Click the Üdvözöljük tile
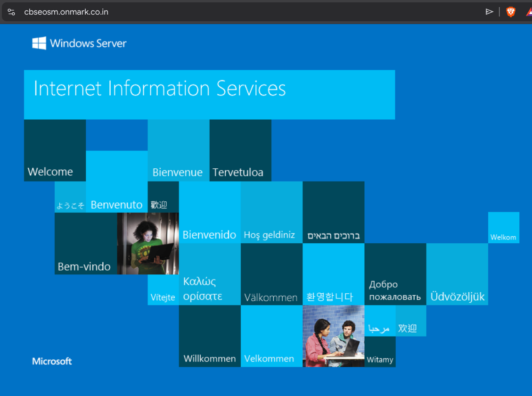 click(x=458, y=274)
